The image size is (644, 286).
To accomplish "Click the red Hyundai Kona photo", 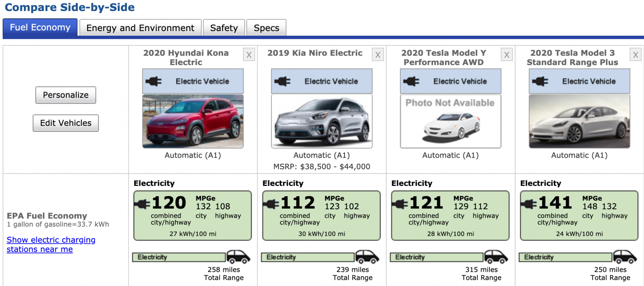I will coord(193,121).
